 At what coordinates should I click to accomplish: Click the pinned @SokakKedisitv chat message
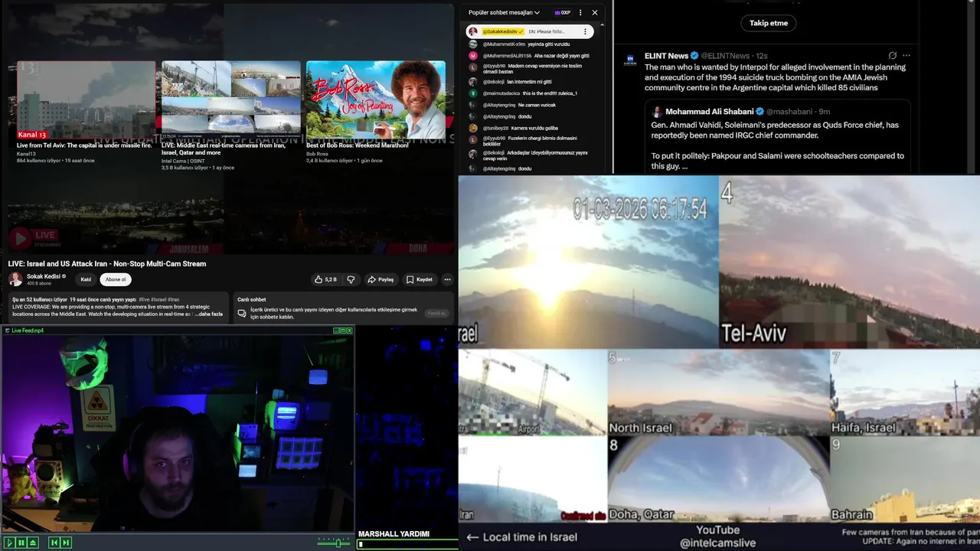(530, 31)
